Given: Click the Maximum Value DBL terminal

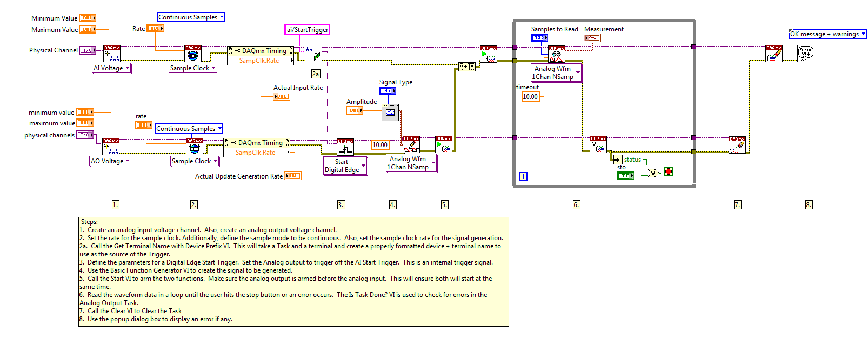Looking at the screenshot, I should pyautogui.click(x=88, y=29).
